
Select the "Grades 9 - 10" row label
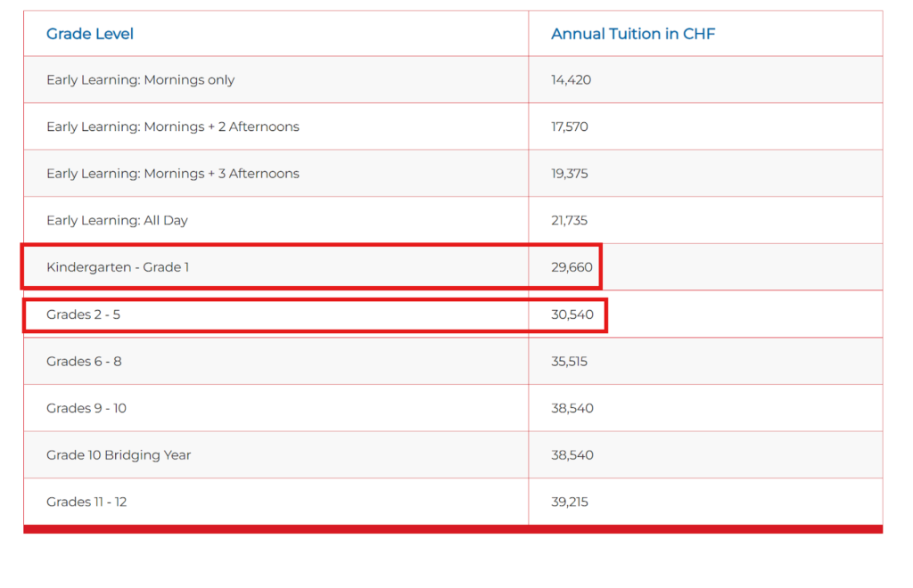coord(86,408)
